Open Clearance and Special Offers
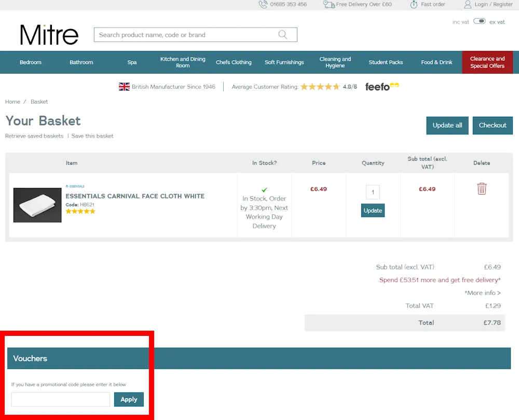The width and height of the screenshot is (519, 420). pos(487,62)
